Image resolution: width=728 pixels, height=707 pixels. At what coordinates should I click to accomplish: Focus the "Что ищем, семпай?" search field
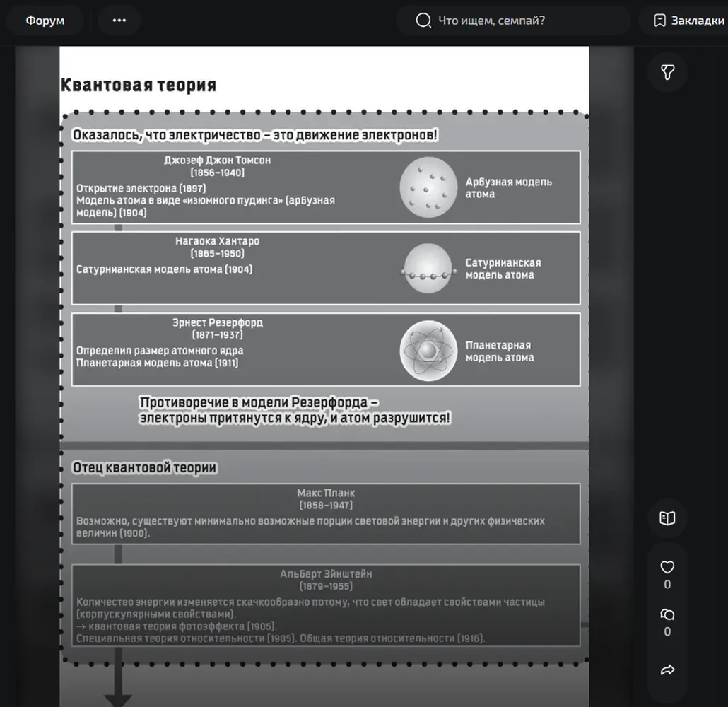513,21
